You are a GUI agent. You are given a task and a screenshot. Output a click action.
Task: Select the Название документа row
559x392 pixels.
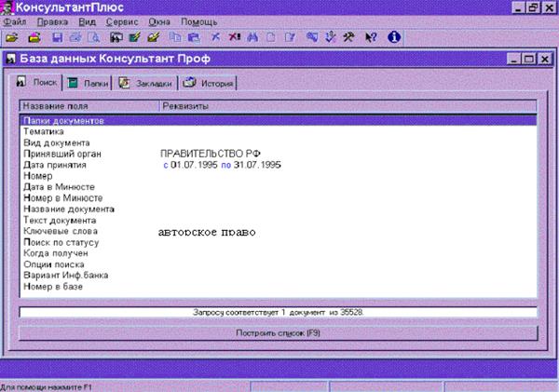(x=278, y=210)
